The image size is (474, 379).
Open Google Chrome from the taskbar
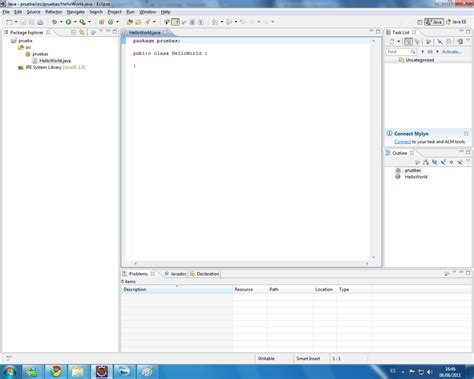tap(56, 371)
